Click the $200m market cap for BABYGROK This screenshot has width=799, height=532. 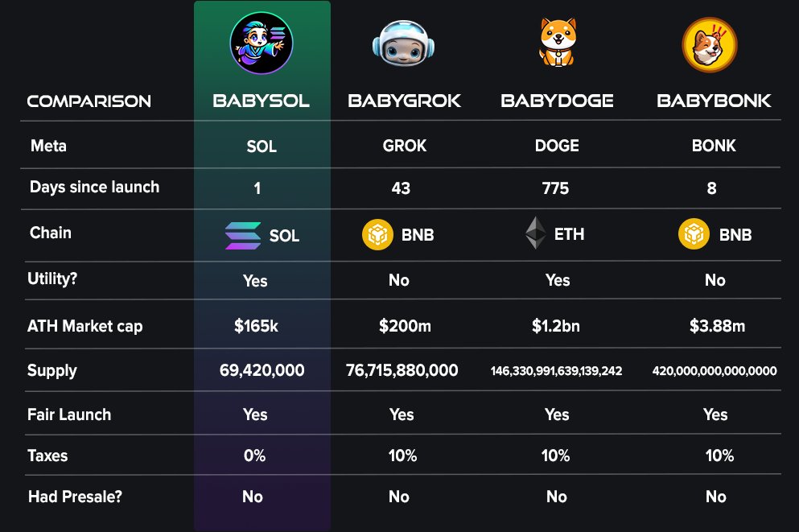coord(405,326)
